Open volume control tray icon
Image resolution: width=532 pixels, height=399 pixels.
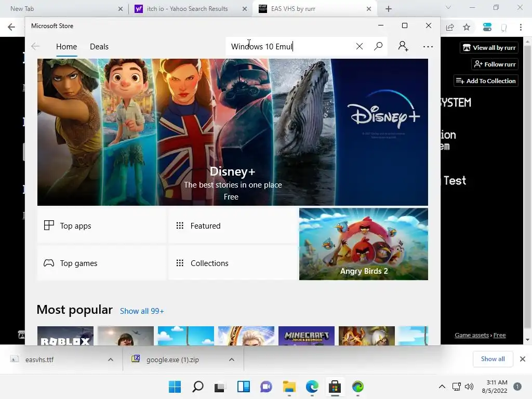469,387
